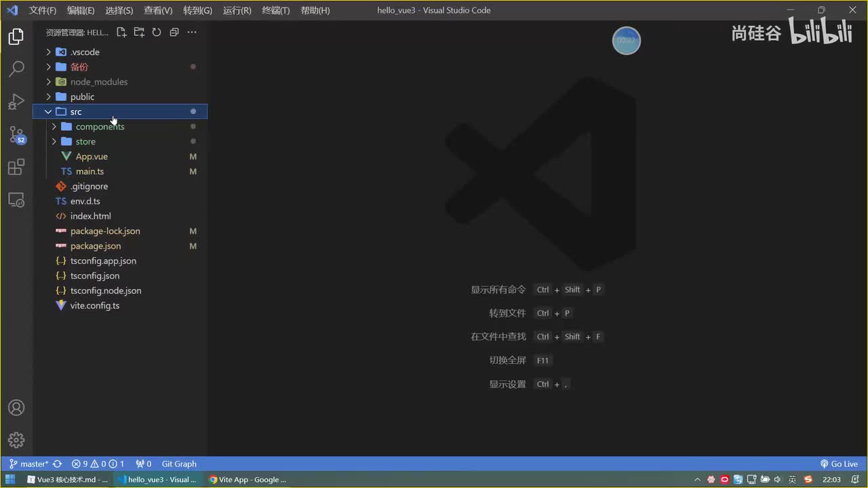Open Git Graph from status bar
This screenshot has width=868, height=488.
(x=179, y=464)
